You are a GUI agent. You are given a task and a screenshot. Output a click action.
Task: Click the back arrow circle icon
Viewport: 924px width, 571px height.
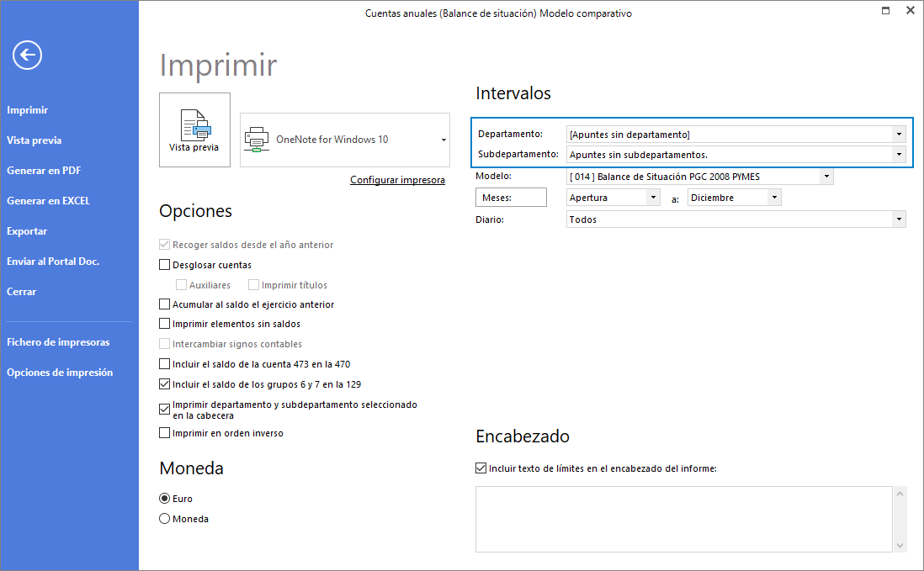point(27,56)
